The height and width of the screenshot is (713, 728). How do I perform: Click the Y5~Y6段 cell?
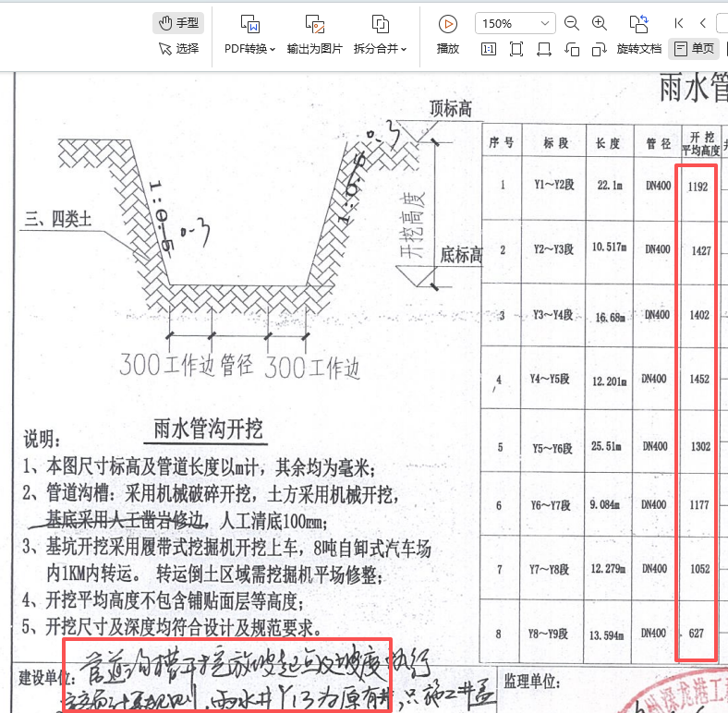click(x=552, y=448)
